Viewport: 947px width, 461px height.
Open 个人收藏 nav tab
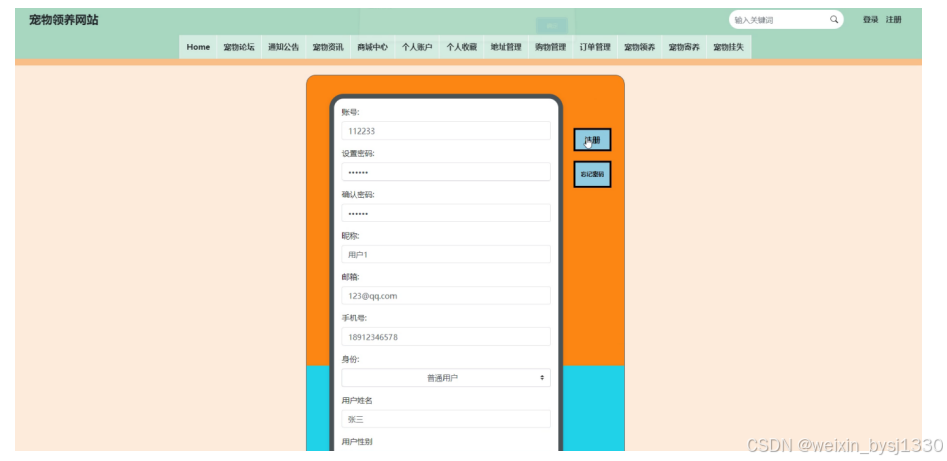pos(461,47)
